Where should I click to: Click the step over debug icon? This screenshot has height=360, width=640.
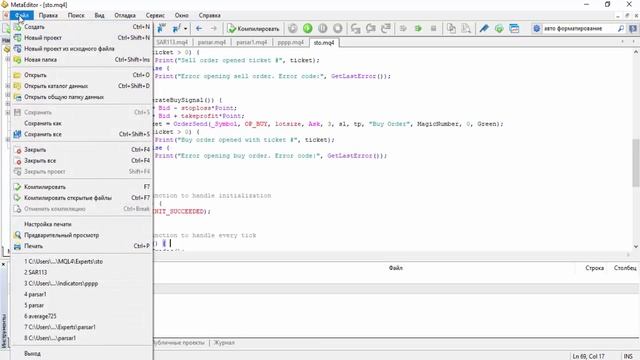pos(371,29)
